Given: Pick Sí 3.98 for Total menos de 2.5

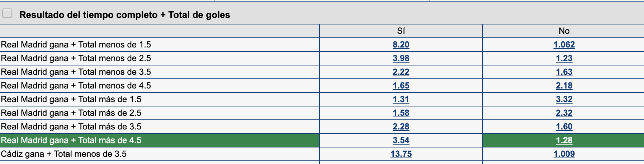Looking at the screenshot, I should pos(401,58).
